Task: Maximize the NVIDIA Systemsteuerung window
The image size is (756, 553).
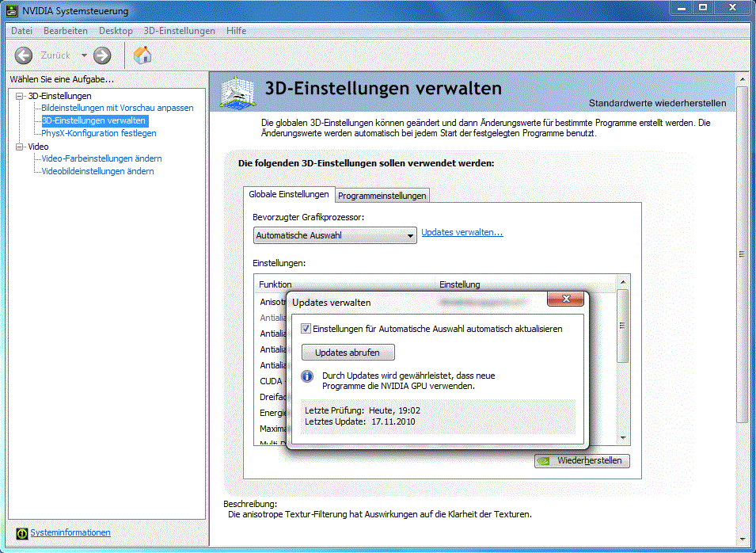Action: coord(703,7)
